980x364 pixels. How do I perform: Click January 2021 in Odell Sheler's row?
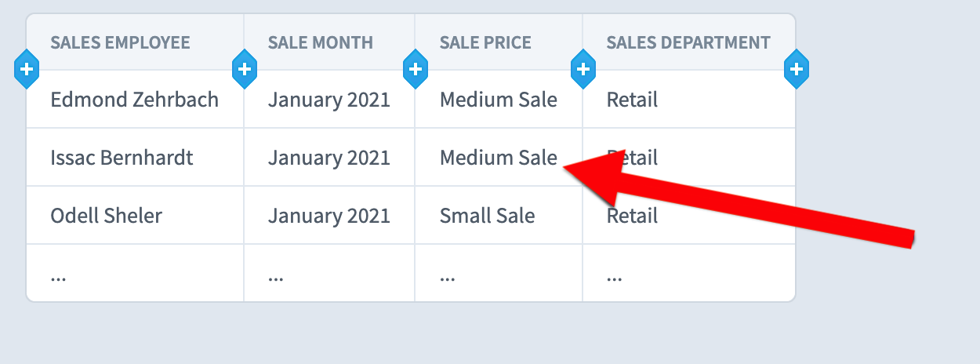point(329,215)
